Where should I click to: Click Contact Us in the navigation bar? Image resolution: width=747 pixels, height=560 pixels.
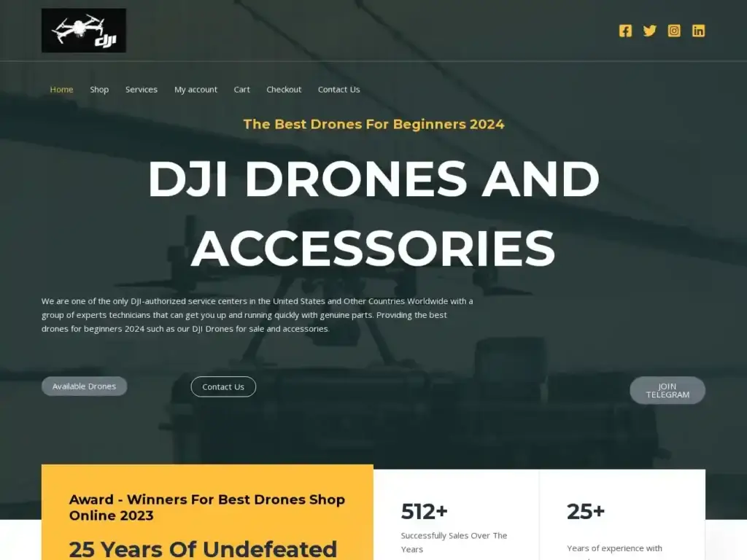(x=338, y=89)
